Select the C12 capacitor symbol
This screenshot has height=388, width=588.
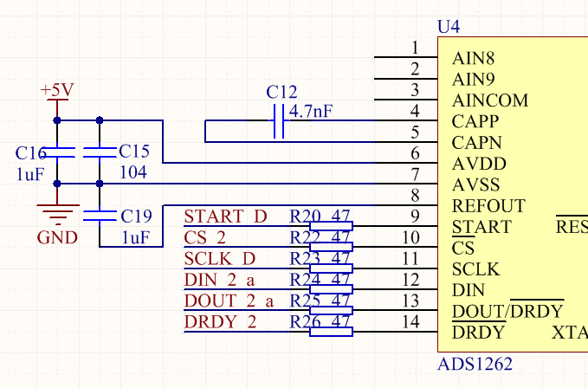click(x=279, y=121)
